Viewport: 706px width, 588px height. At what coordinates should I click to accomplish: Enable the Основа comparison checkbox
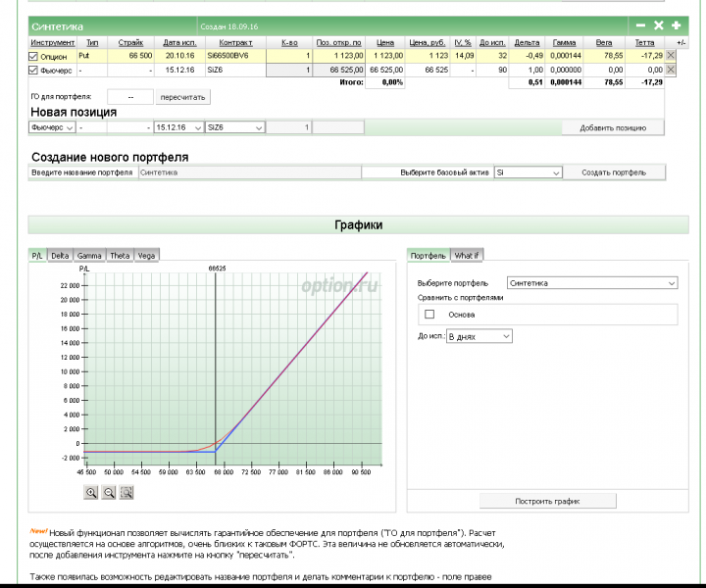429,314
